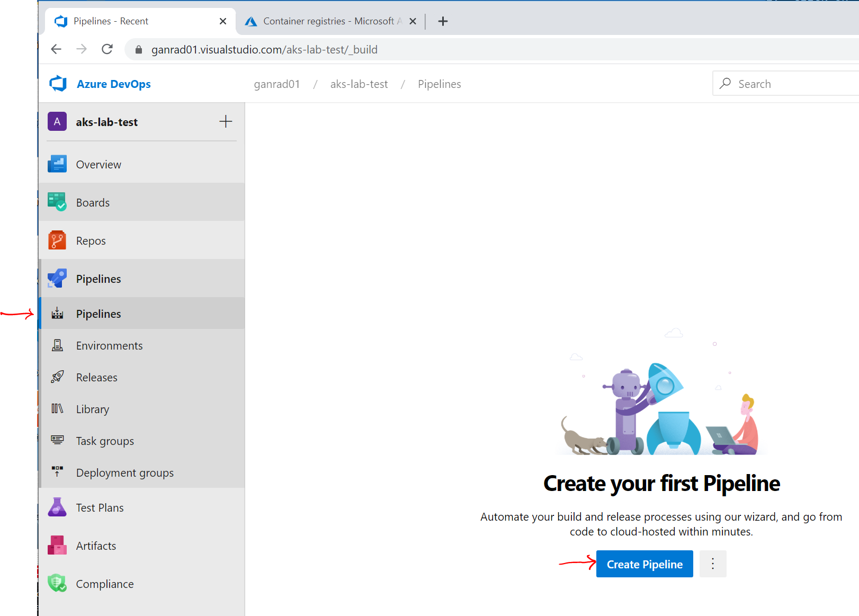Go back in browser history
The image size is (859, 616).
pos(56,49)
